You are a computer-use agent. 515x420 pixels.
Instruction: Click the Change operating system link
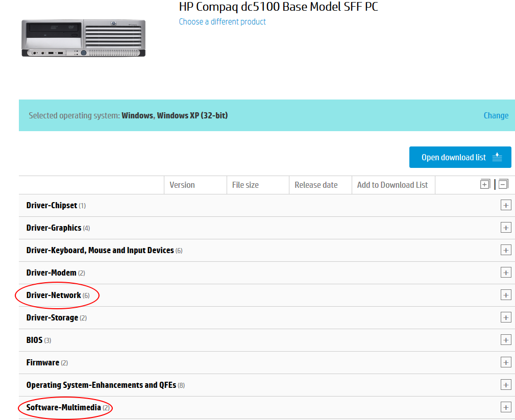pos(496,116)
